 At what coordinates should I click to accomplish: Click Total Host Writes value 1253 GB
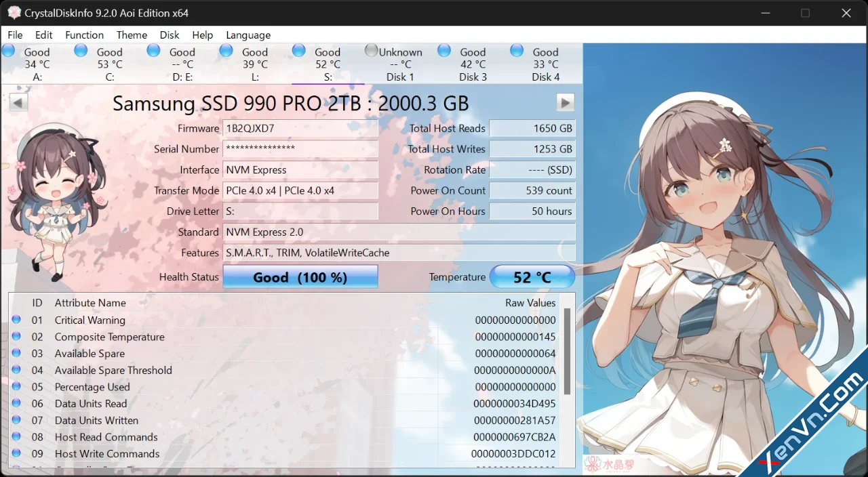[x=532, y=149]
